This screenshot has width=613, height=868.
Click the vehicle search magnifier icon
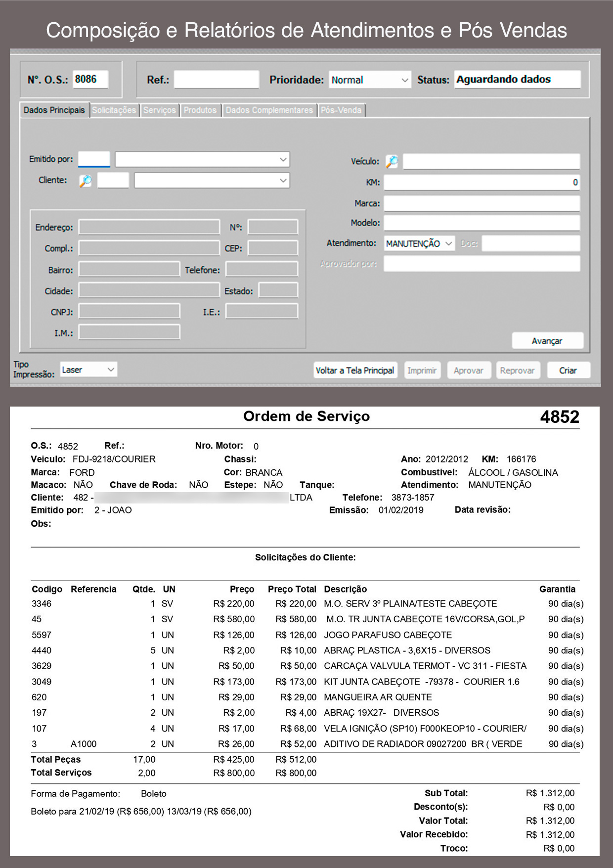pyautogui.click(x=392, y=161)
